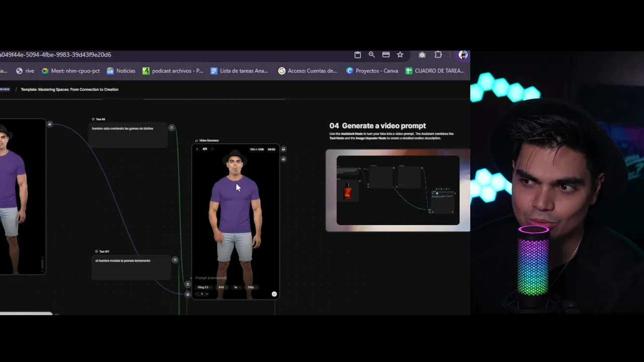Click the output connector of the Text #9 node
This screenshot has width=644, height=362.
172,128
